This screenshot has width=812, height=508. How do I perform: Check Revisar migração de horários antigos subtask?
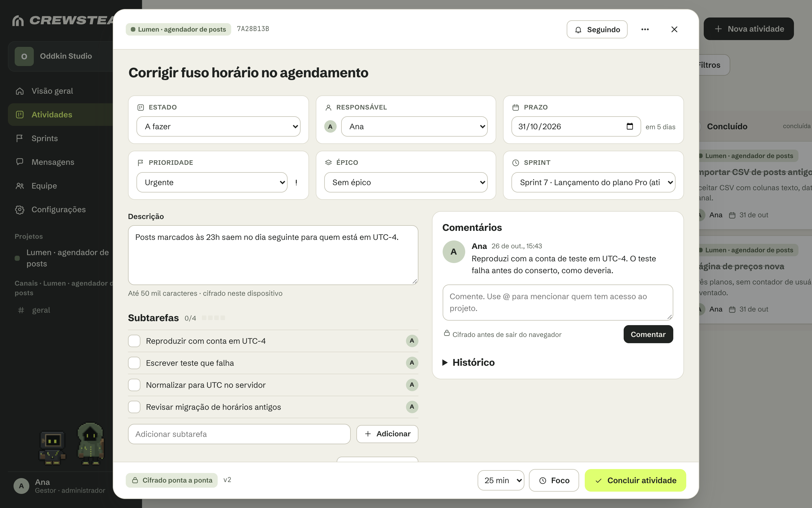pos(134,407)
